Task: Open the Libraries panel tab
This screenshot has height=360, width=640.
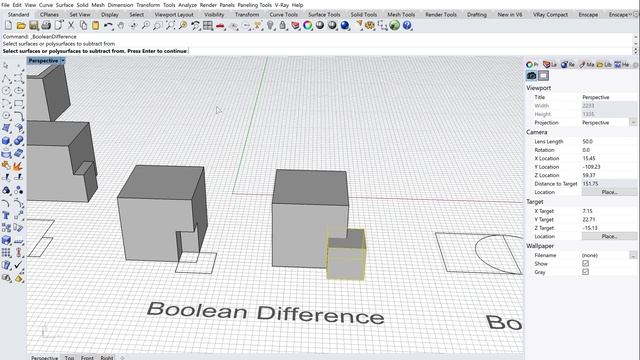Action: pyautogui.click(x=604, y=64)
